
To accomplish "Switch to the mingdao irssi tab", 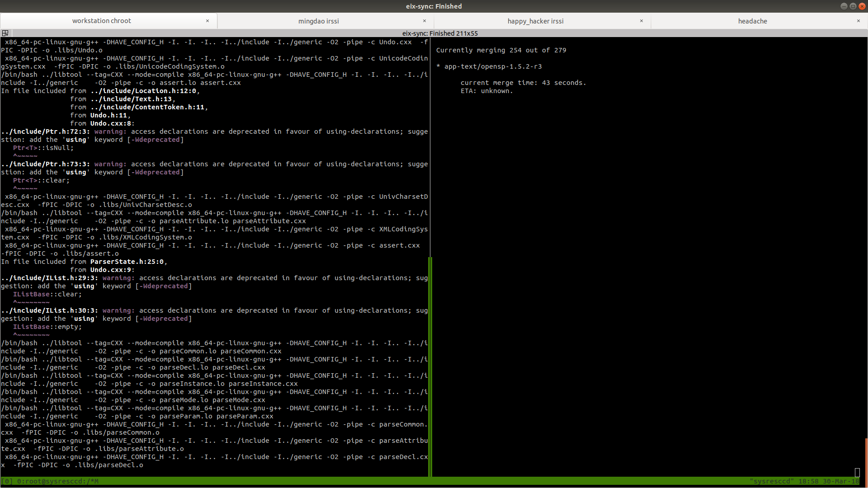I will pyautogui.click(x=318, y=21).
